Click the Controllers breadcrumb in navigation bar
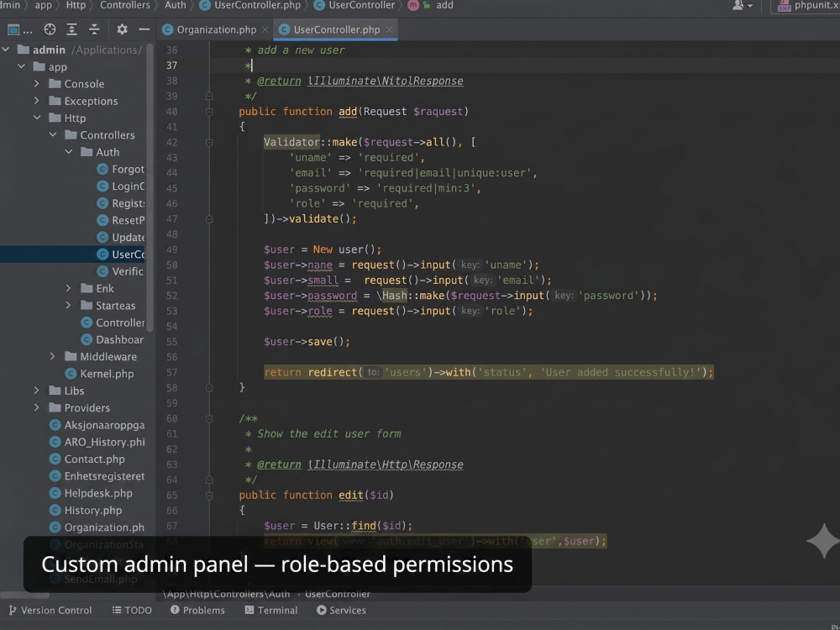Screen dimensions: 840x630 [125, 5]
